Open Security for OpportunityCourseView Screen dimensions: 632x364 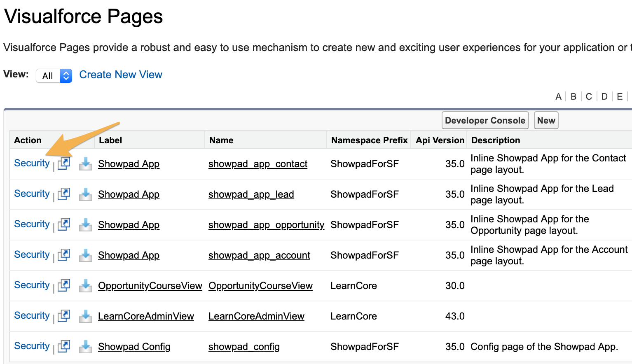click(x=32, y=285)
